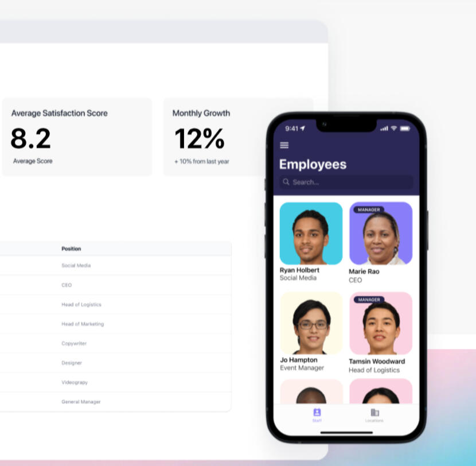
Task: Open the Average Satisfaction Score card
Action: 77,137
